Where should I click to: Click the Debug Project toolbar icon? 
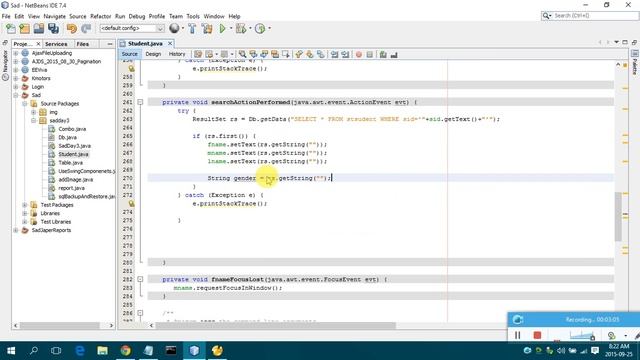click(x=240, y=29)
